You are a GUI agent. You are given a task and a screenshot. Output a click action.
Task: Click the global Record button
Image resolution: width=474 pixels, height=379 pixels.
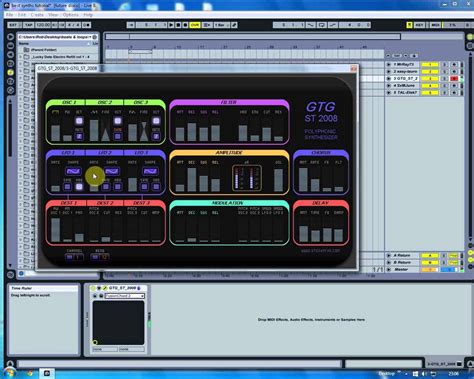[185, 25]
